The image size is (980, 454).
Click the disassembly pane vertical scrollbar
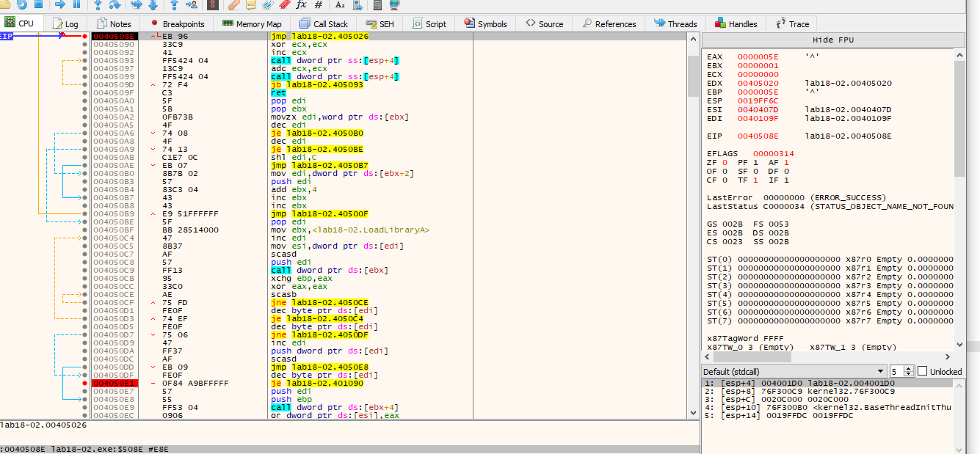(x=694, y=225)
